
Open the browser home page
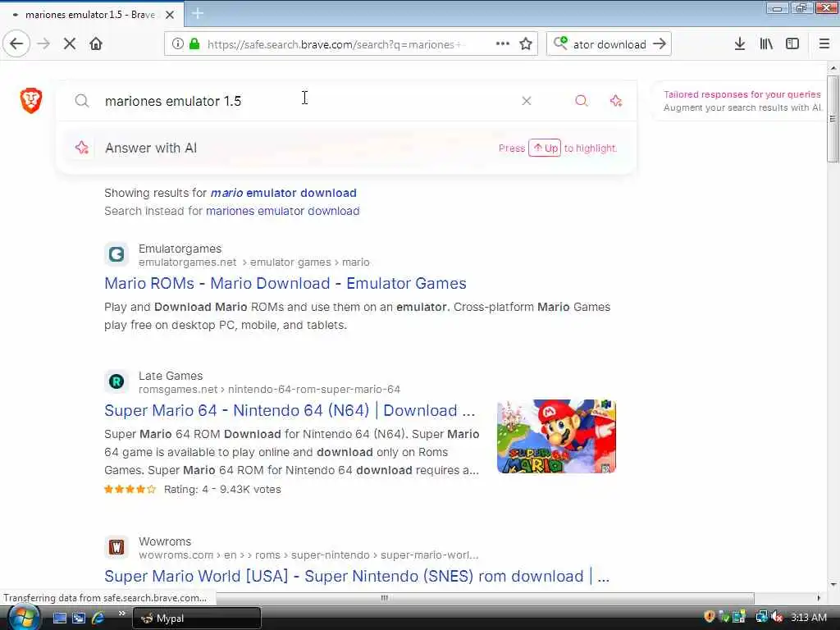click(96, 44)
